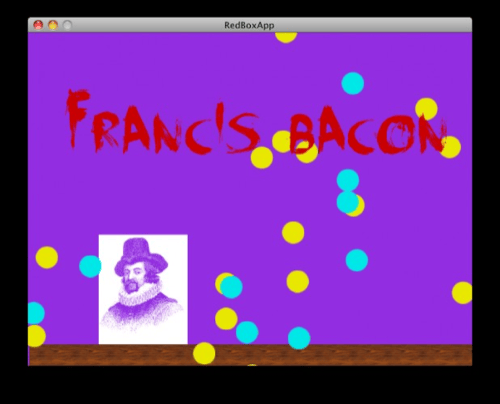This screenshot has height=404, width=500.
Task: Click the red Francis Bacon title text
Action: pos(257,122)
